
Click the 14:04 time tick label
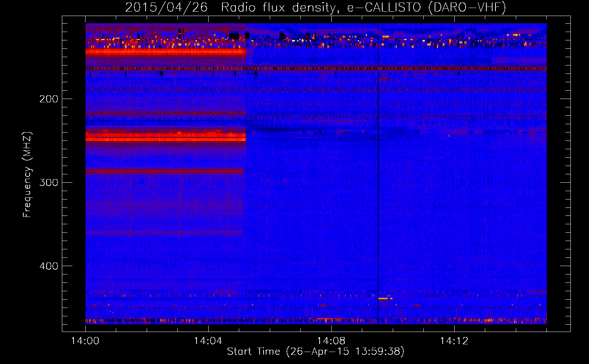[208, 341]
